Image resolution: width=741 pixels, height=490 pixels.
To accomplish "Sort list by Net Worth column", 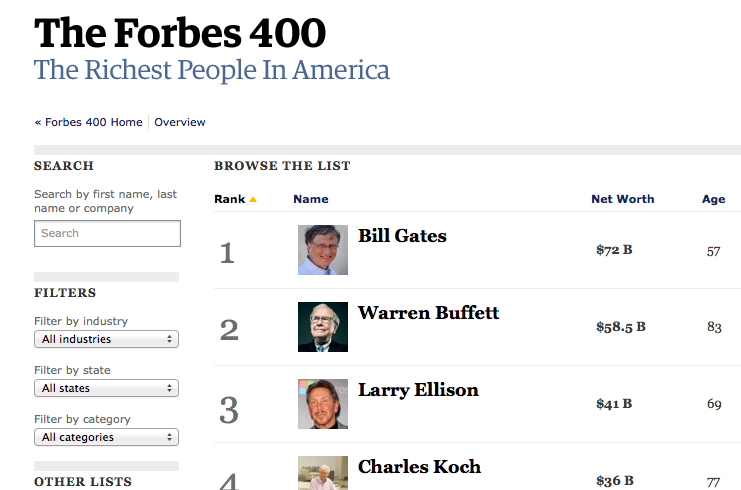I will pyautogui.click(x=622, y=199).
